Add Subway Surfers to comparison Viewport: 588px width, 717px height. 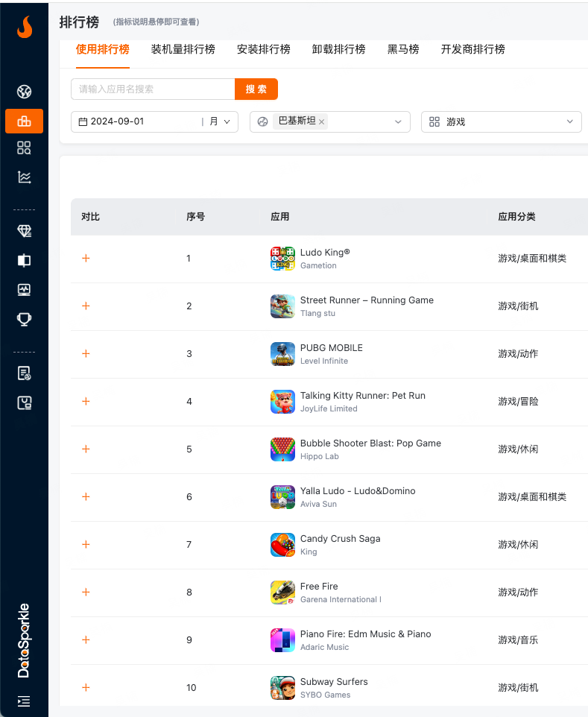[86, 688]
